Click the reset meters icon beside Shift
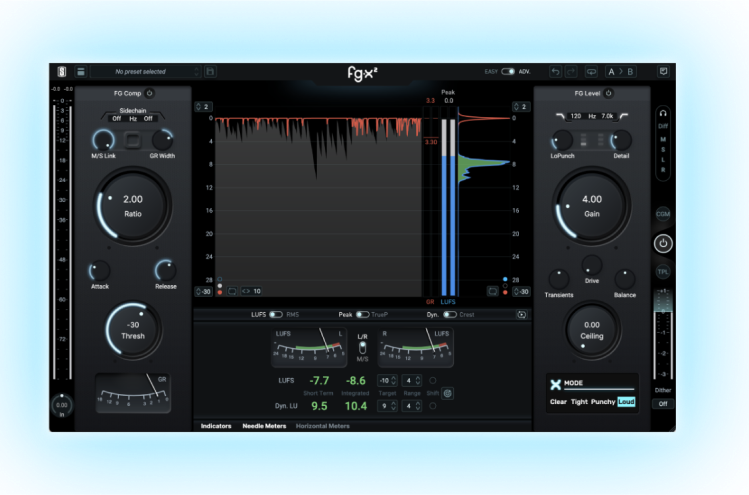This screenshot has height=495, width=749. click(x=447, y=393)
